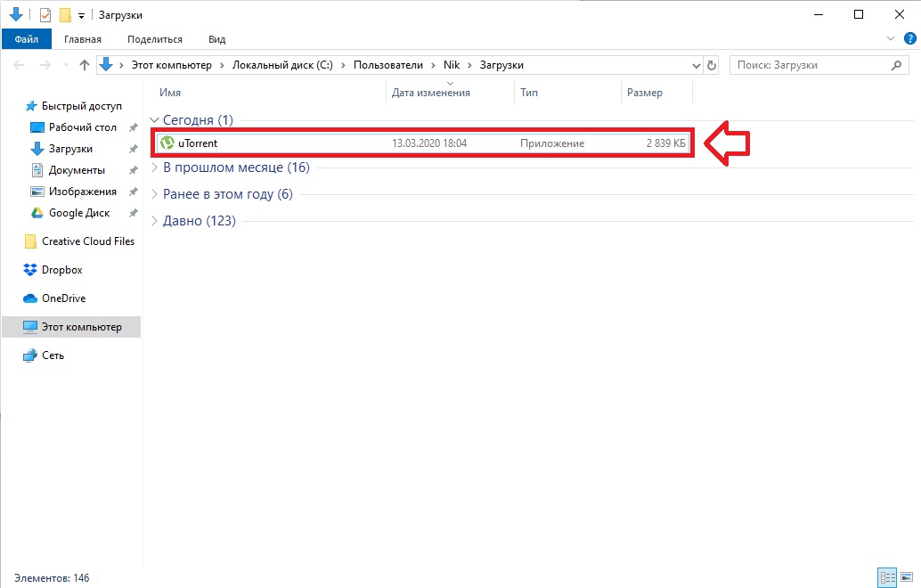Go forward with the right arrow

[x=45, y=65]
